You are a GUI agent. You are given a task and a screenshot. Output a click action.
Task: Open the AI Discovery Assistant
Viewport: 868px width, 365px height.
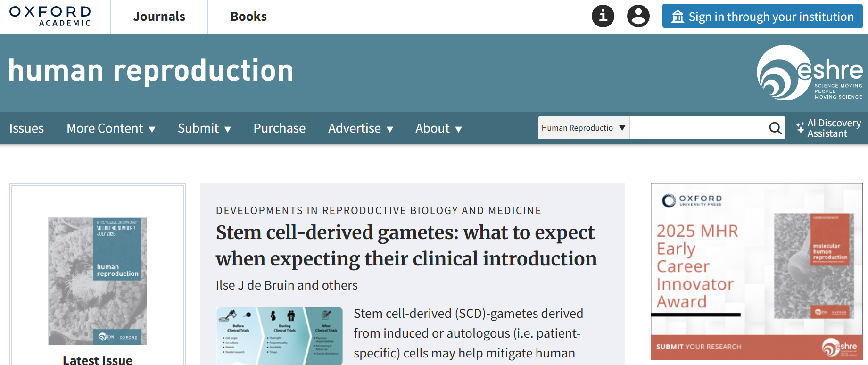[828, 128]
